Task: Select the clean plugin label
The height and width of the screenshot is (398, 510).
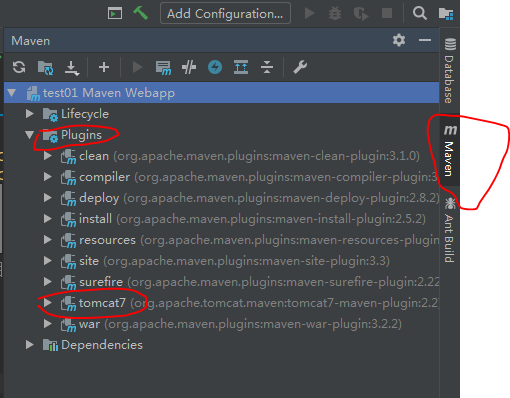Action: 94,156
